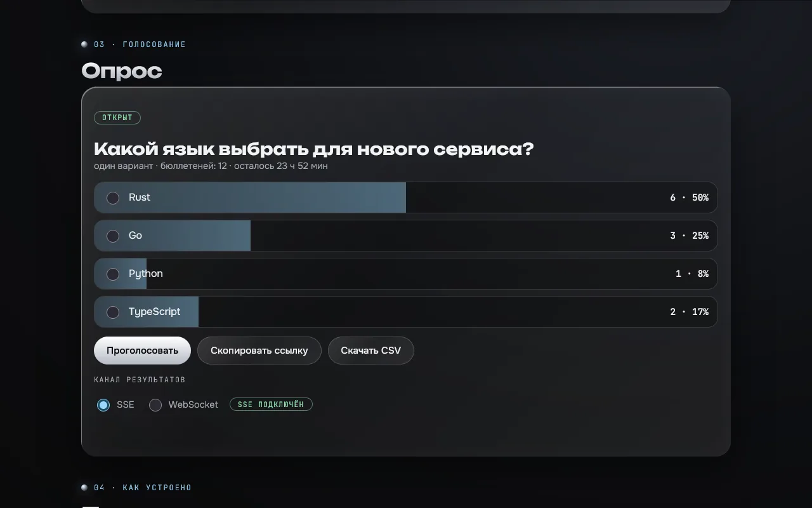812x508 pixels.
Task: Copy the poll link with Скопировать ссылку
Action: pos(259,351)
